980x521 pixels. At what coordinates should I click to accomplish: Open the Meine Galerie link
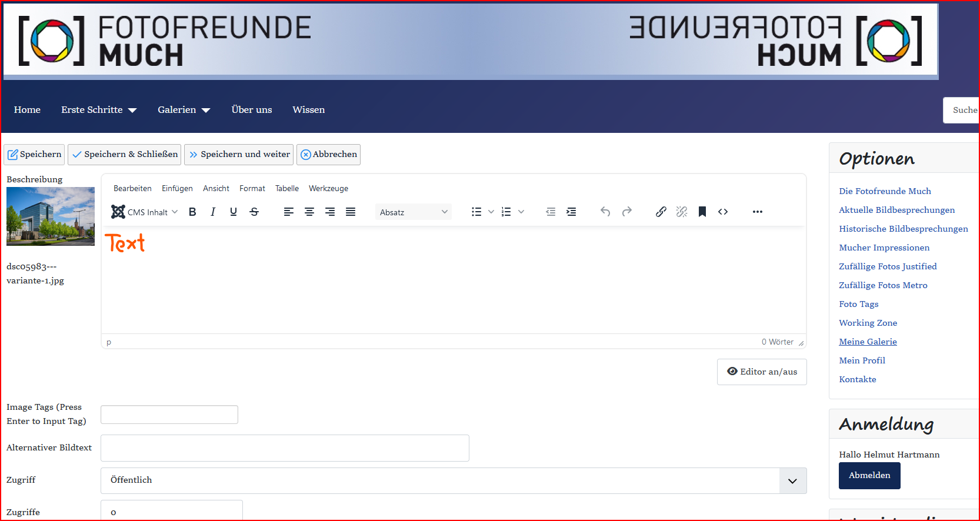(868, 342)
